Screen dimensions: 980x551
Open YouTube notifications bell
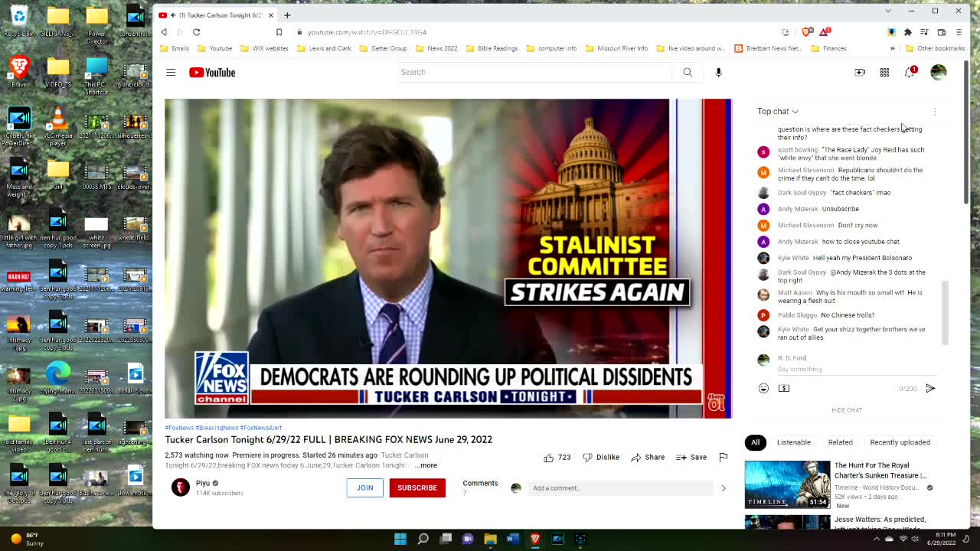pyautogui.click(x=910, y=72)
